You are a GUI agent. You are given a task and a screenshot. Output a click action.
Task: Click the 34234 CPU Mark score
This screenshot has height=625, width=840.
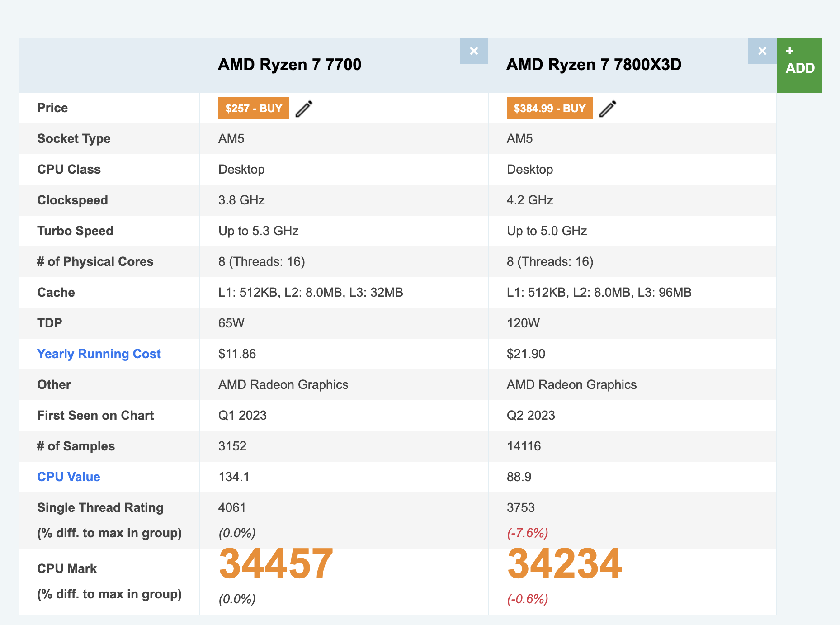click(x=565, y=563)
